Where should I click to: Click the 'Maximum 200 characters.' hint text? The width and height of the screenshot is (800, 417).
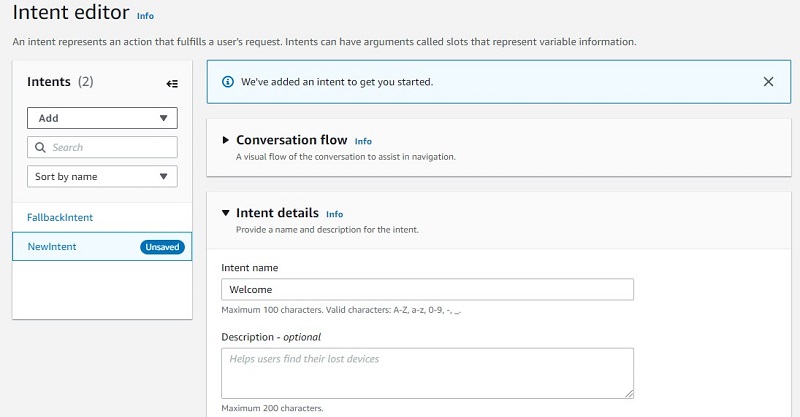pos(272,408)
